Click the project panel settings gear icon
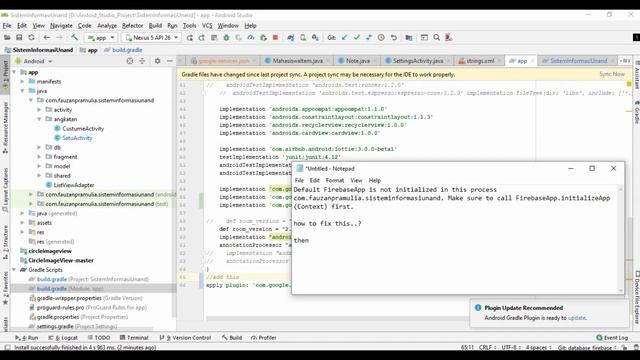640x360 pixels. [x=157, y=61]
